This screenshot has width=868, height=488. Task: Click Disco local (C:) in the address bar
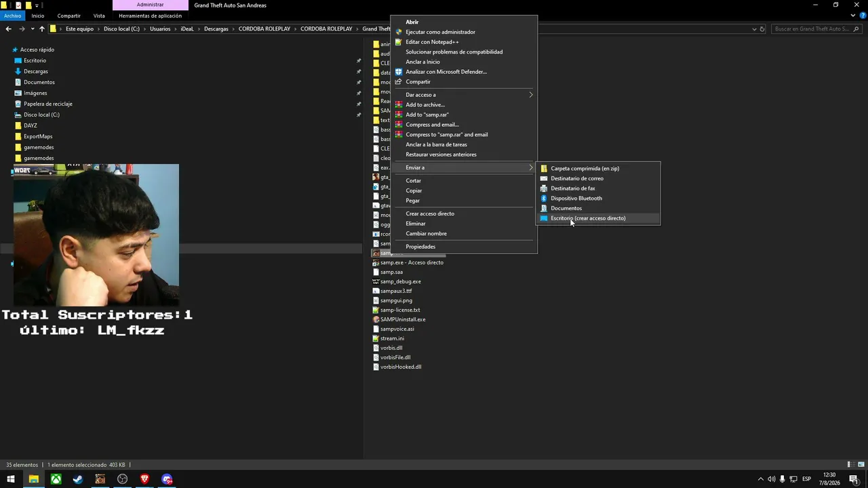pyautogui.click(x=121, y=29)
